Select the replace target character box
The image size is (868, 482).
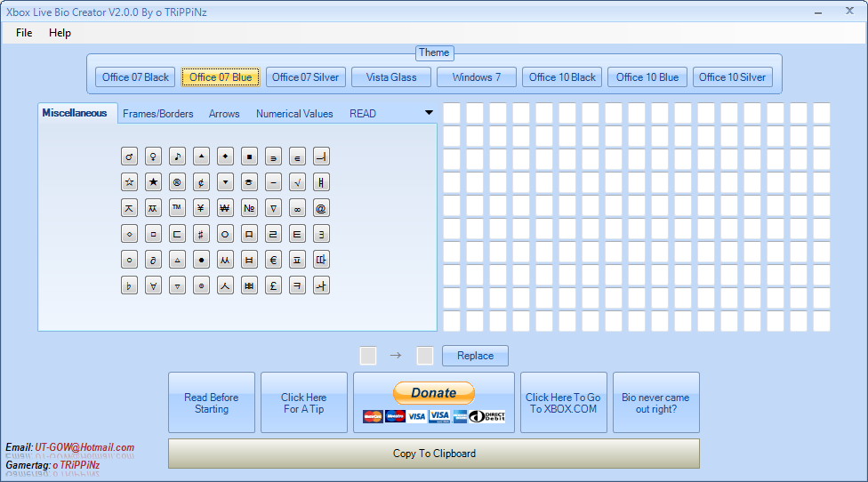424,356
